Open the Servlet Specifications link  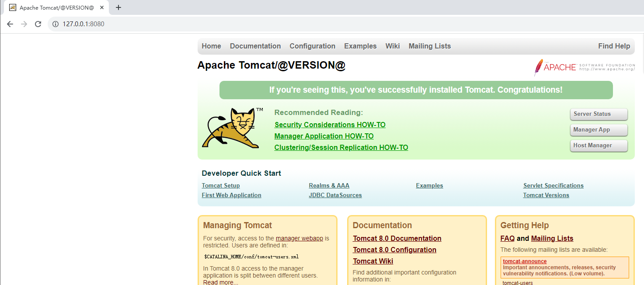coord(553,185)
